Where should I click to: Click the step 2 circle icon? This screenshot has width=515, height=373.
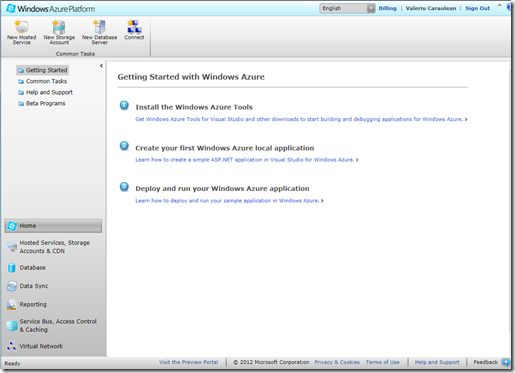(124, 146)
